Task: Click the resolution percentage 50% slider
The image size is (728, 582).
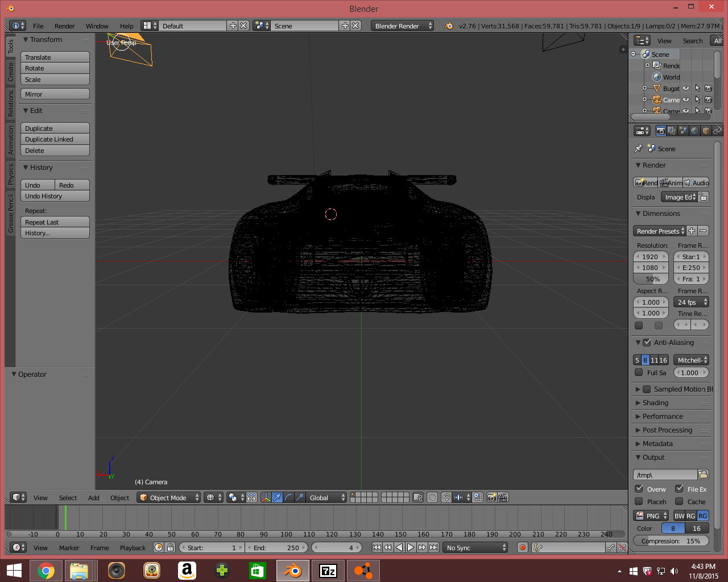Action: pyautogui.click(x=651, y=279)
